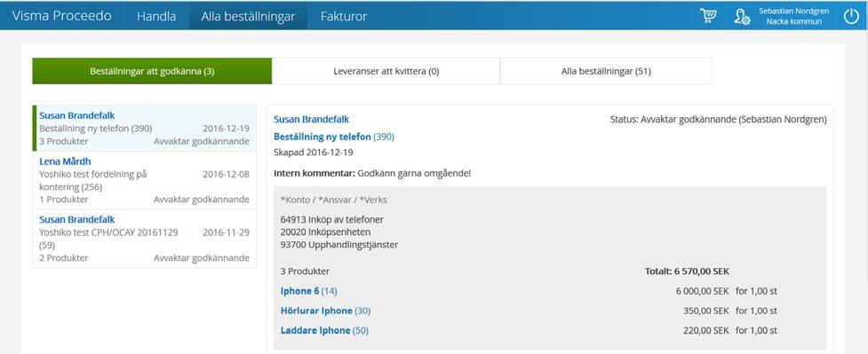Click the power logout icon
The image size is (868, 354).
point(851,17)
